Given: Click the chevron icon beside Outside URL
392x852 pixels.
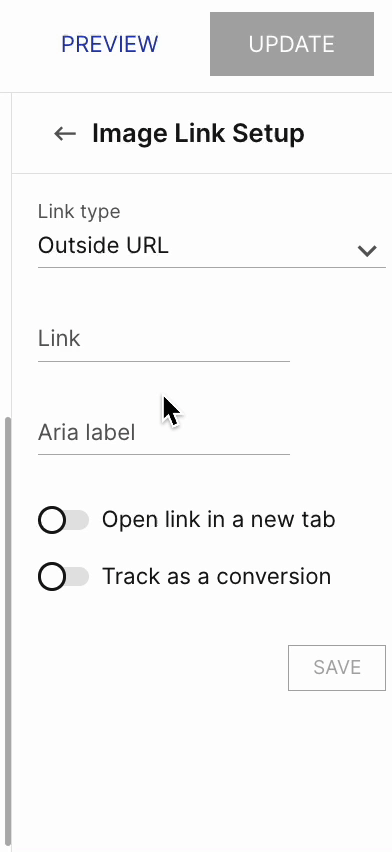Looking at the screenshot, I should [368, 250].
